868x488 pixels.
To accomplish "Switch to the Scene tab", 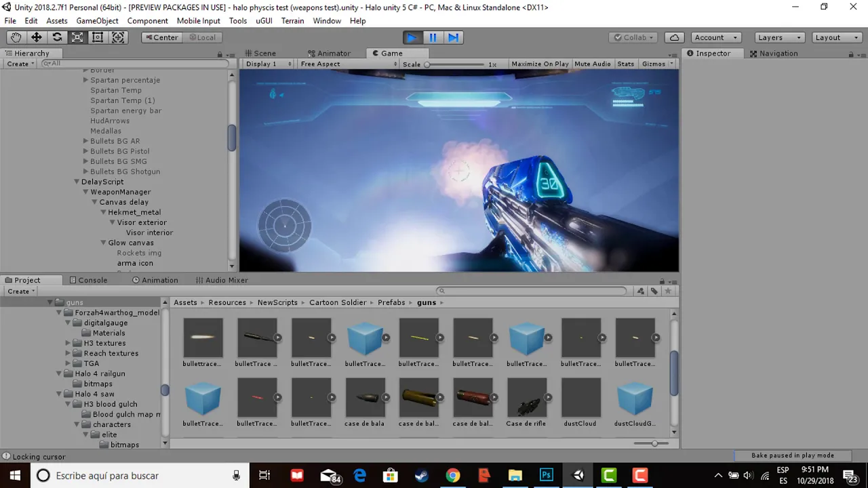I will click(x=260, y=53).
